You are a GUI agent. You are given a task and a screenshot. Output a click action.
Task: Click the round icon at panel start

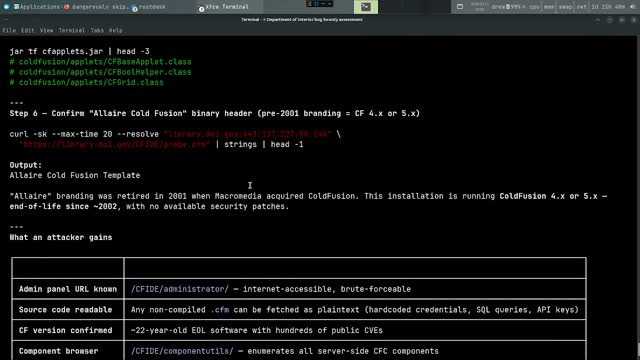[x=6, y=7]
